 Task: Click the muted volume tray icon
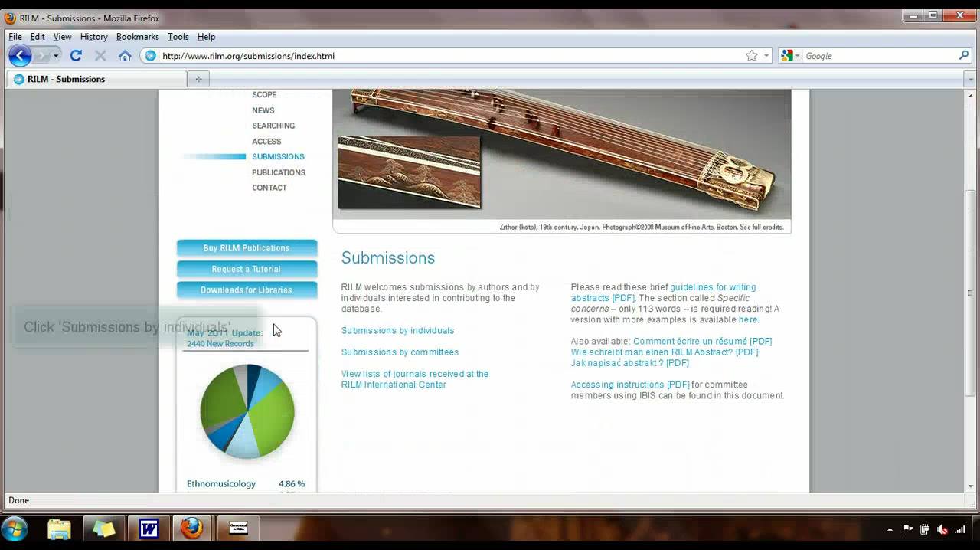[942, 529]
